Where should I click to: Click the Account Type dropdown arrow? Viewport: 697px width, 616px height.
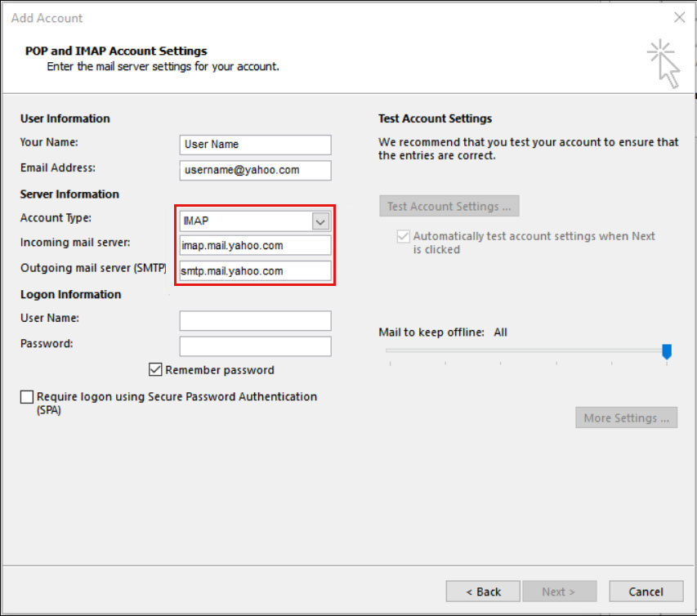click(x=320, y=221)
